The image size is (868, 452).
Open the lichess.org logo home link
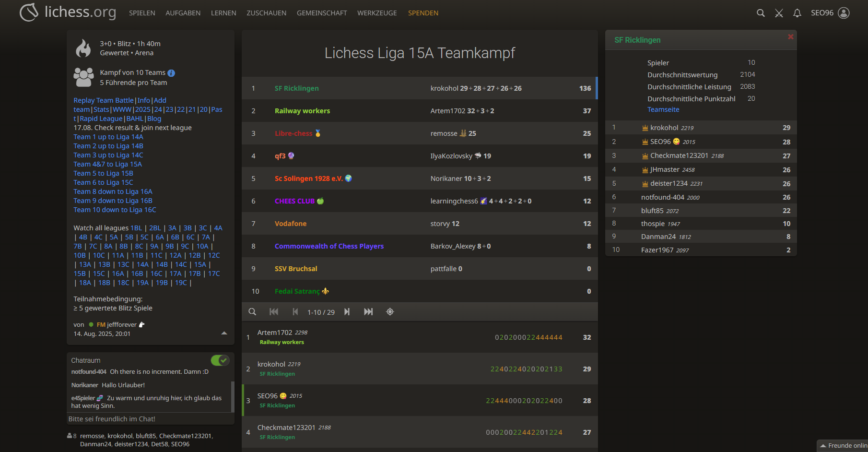[x=68, y=12]
